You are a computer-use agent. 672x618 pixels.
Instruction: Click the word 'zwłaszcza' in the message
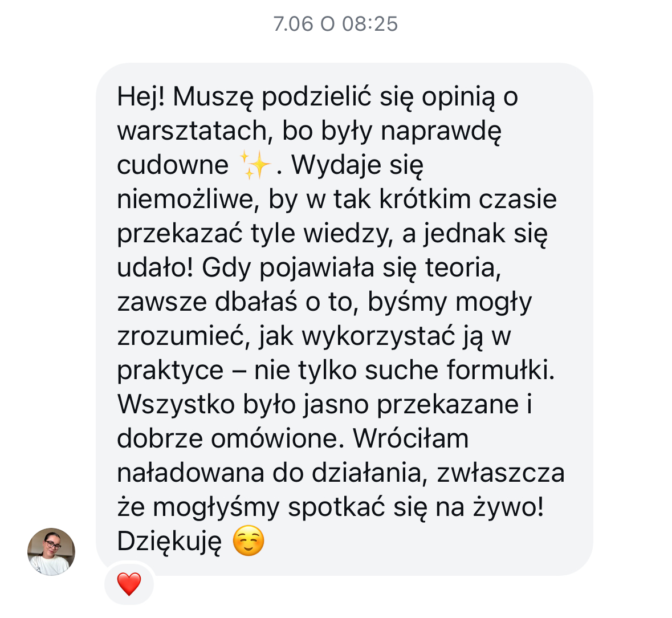tap(500, 473)
